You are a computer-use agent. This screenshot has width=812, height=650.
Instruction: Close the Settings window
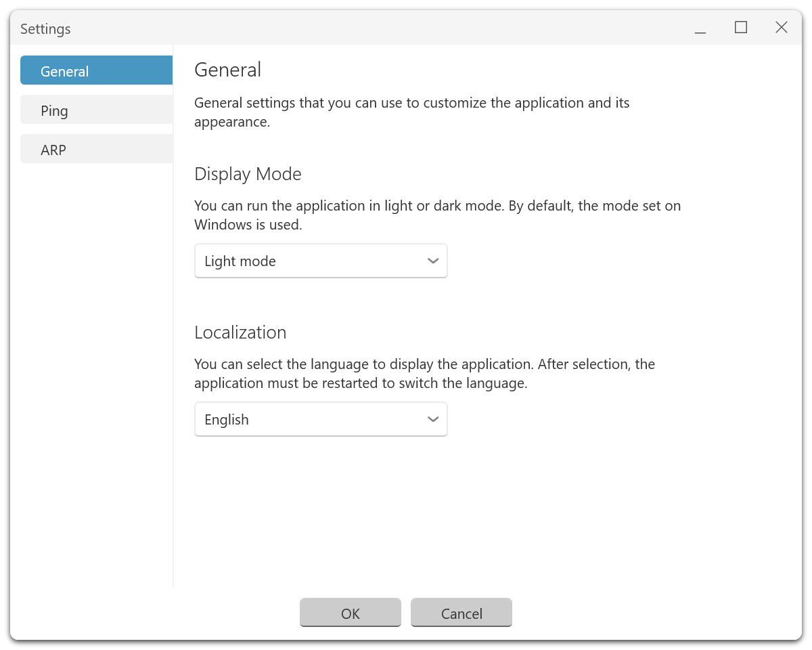point(782,28)
